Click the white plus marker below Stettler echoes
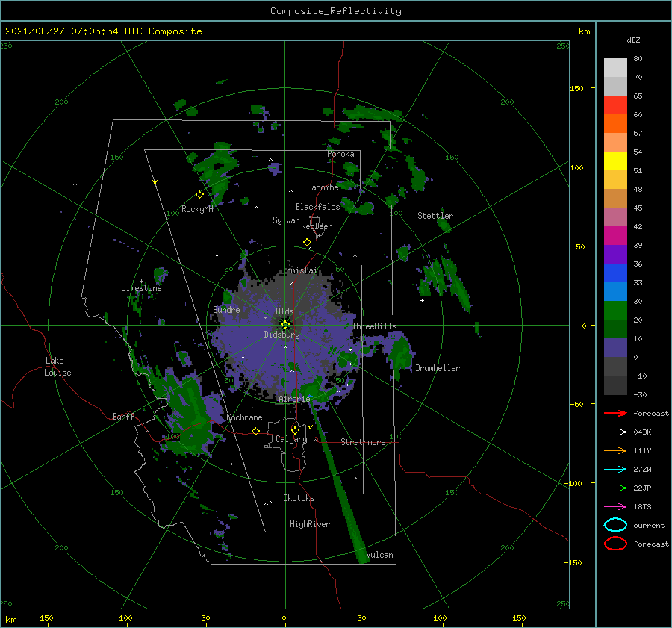Image resolution: width=672 pixels, height=628 pixels. point(422,300)
